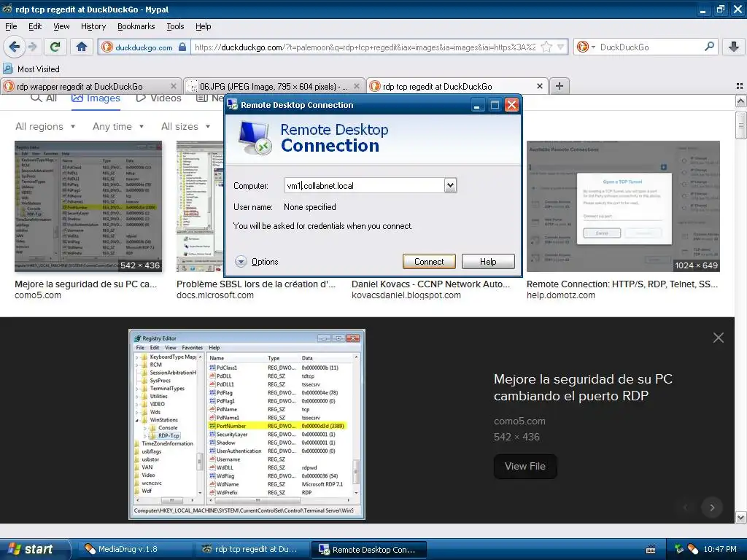Click the Connect button
Viewport: 747px width, 560px height.
tap(429, 262)
